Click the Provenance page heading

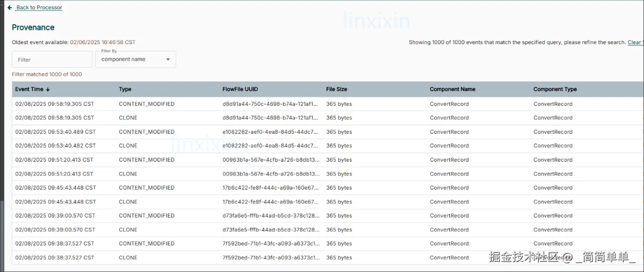(x=33, y=28)
